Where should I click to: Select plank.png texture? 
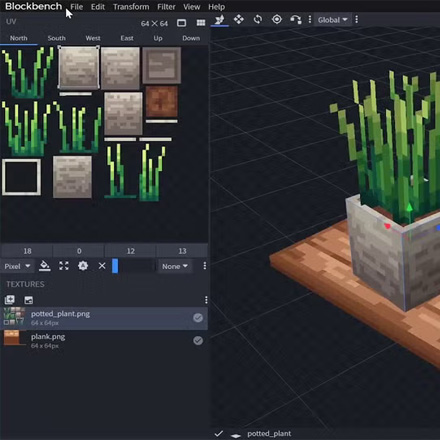click(x=104, y=341)
